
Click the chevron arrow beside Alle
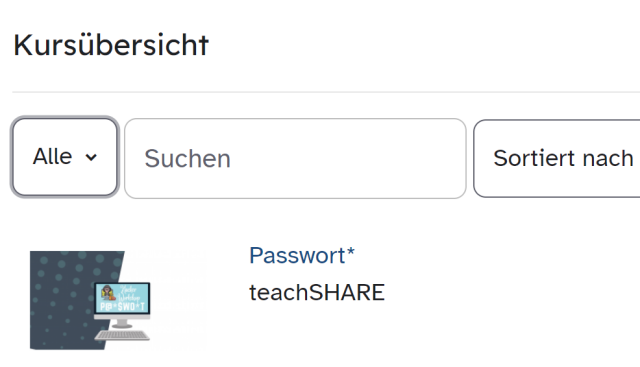click(91, 157)
